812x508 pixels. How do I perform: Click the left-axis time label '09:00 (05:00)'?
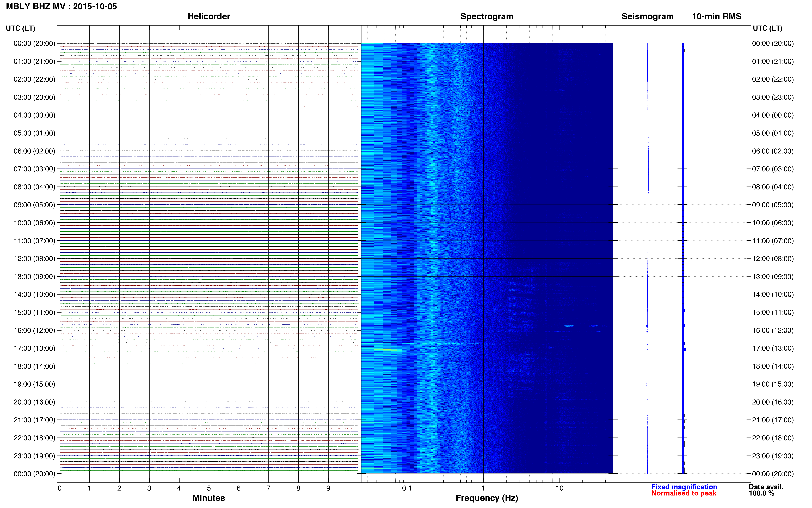34,205
